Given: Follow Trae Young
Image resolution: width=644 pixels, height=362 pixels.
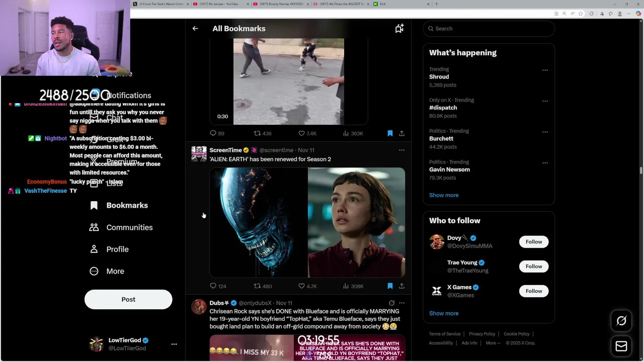Looking at the screenshot, I should 534,266.
